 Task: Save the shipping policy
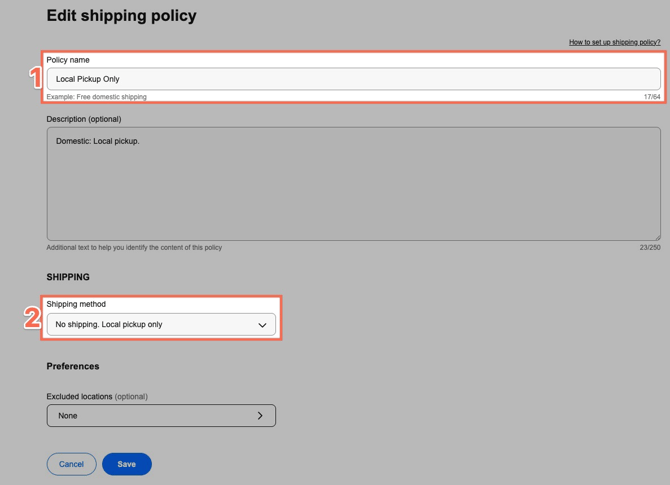tap(126, 464)
